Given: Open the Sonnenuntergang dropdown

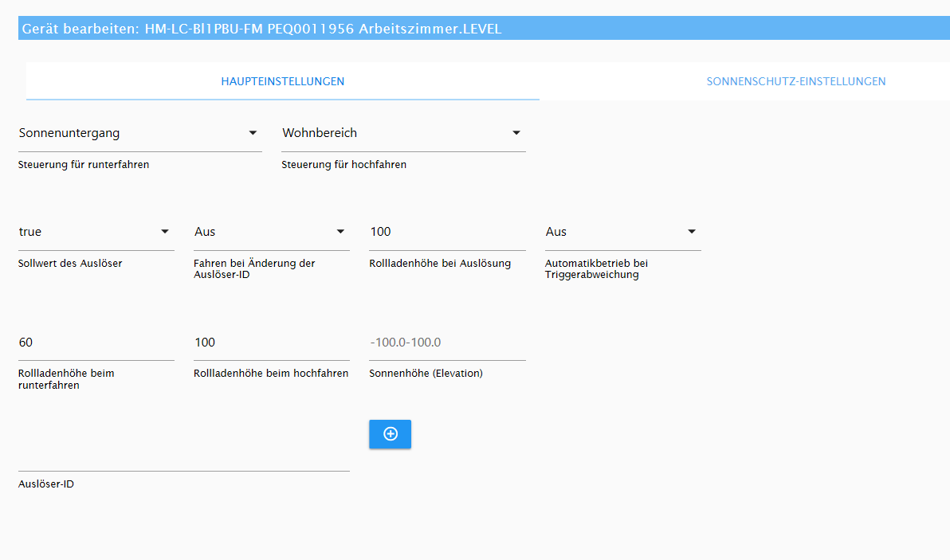Looking at the screenshot, I should click(139, 133).
